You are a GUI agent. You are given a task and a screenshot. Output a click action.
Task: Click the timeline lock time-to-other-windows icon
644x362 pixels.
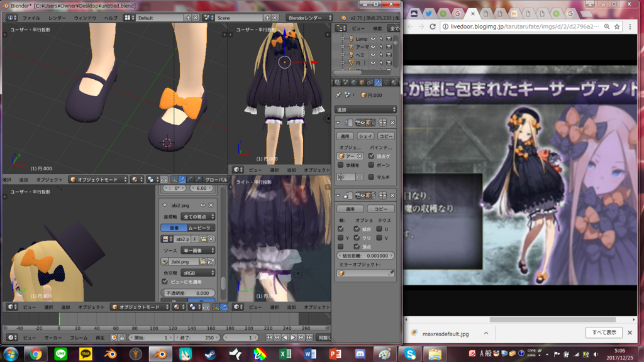pyautogui.click(x=122, y=337)
